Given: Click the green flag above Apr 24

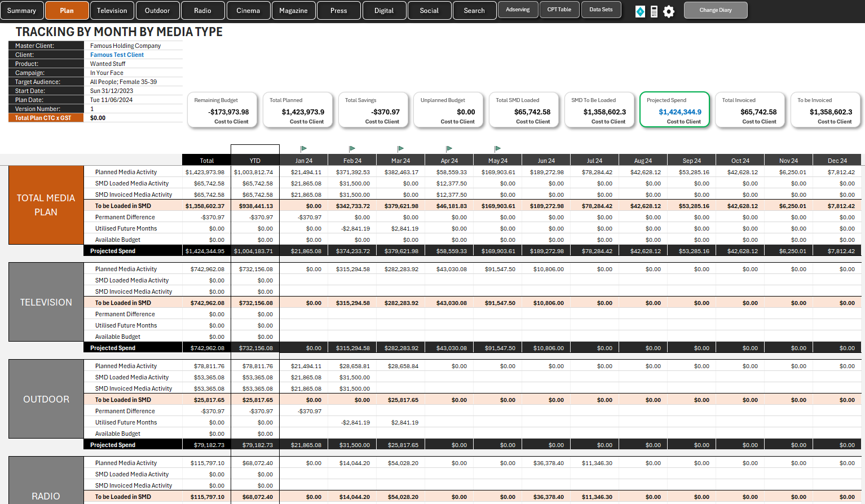Looking at the screenshot, I should pos(449,149).
